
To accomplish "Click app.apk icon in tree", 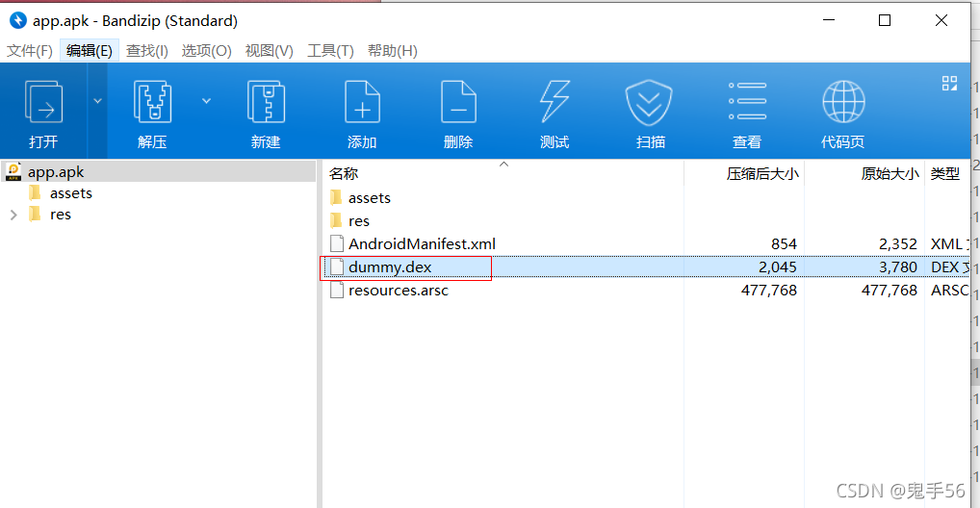I will coord(13,171).
